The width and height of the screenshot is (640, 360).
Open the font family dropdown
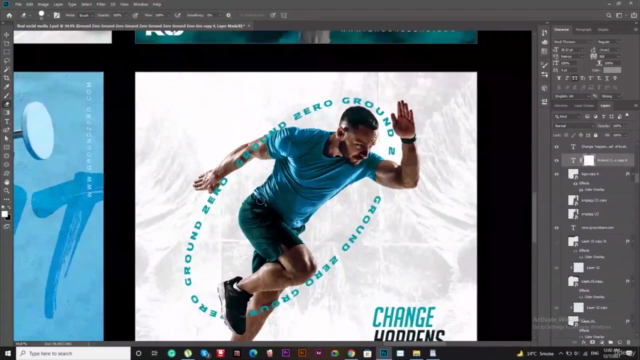[x=573, y=42]
